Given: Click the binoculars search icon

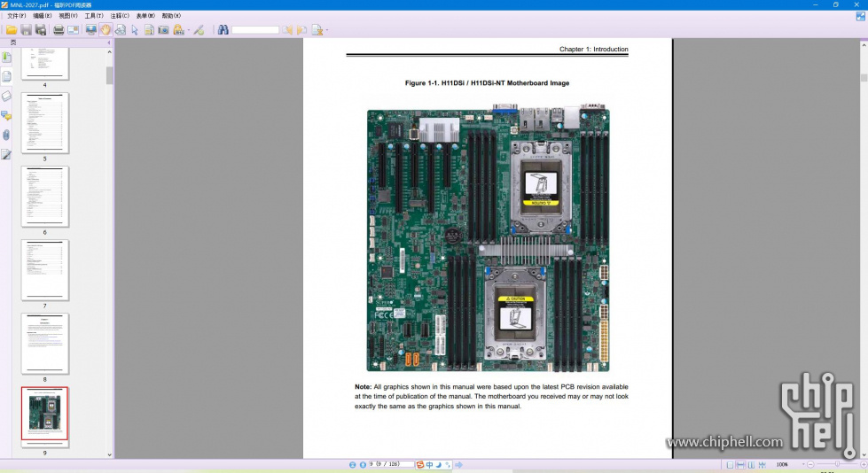Looking at the screenshot, I should point(223,30).
